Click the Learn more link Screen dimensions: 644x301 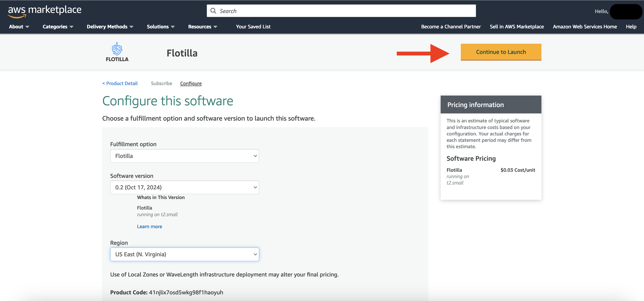point(150,226)
